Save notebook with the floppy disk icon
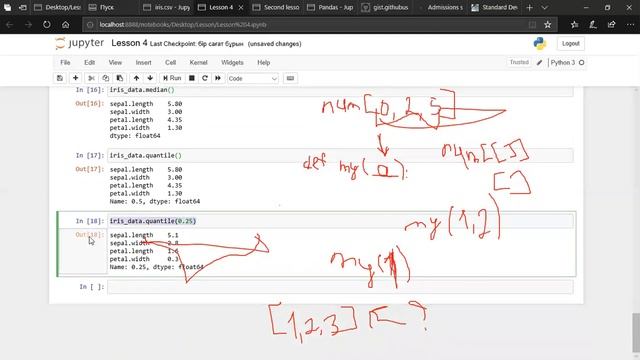640x360 pixels. pyautogui.click(x=60, y=78)
